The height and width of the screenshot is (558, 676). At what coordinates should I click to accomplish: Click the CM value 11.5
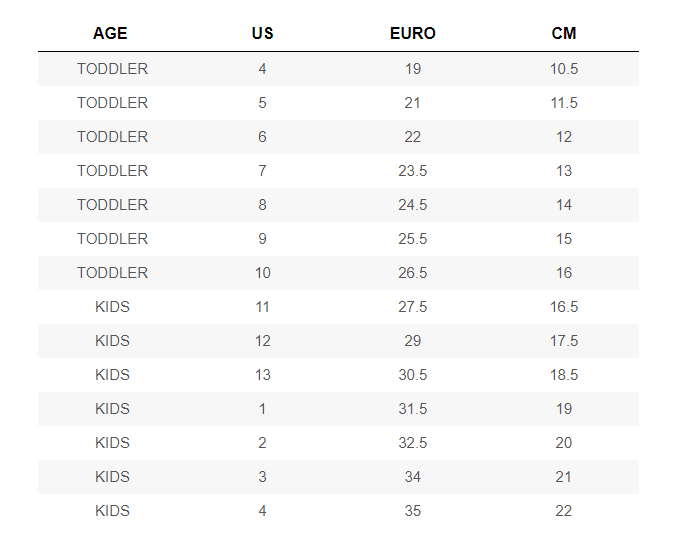[564, 103]
